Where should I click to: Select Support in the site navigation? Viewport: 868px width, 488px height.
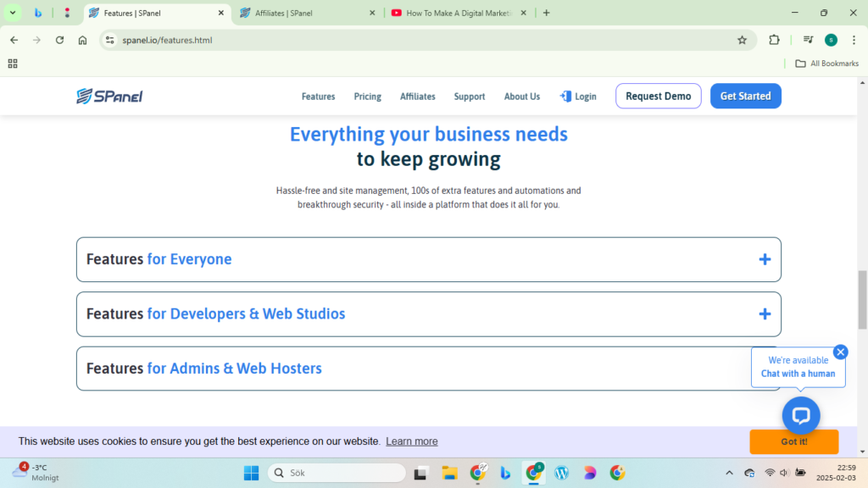(x=470, y=97)
